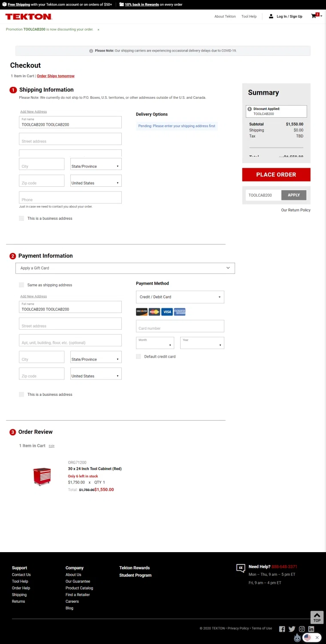Click the Free Shipping banner link

pos(19,4)
